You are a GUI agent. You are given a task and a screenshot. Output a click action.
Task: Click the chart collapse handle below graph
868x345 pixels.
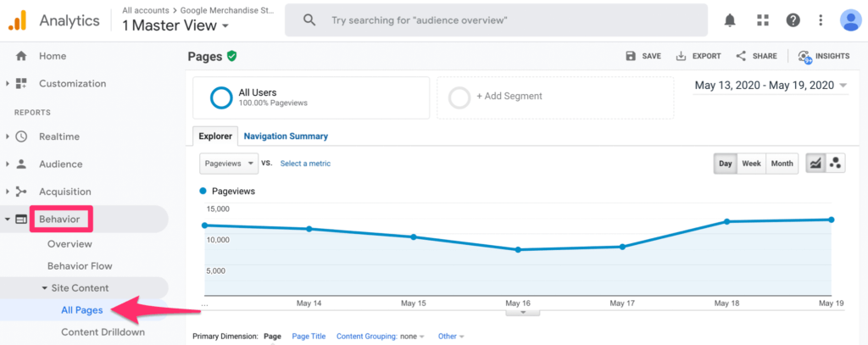coord(522,313)
